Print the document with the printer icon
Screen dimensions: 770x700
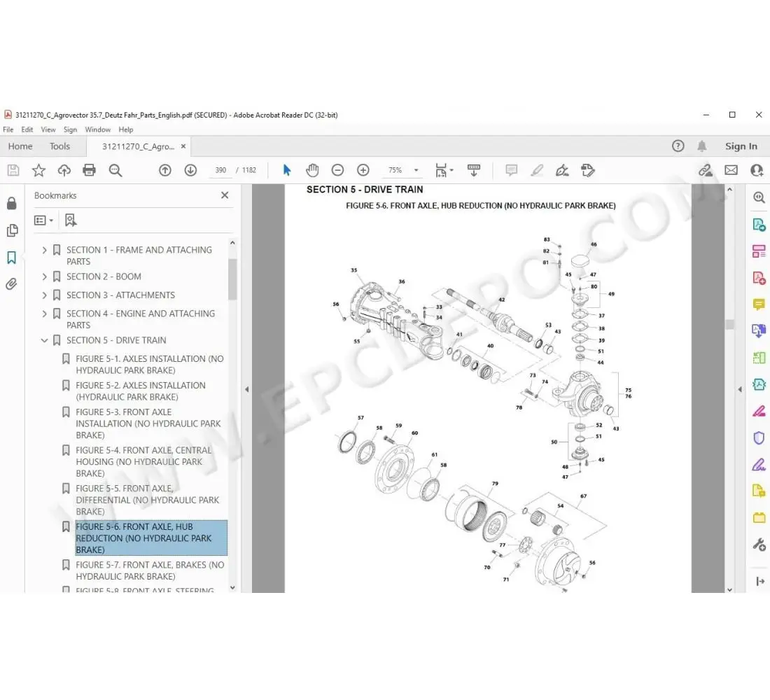pos(90,171)
